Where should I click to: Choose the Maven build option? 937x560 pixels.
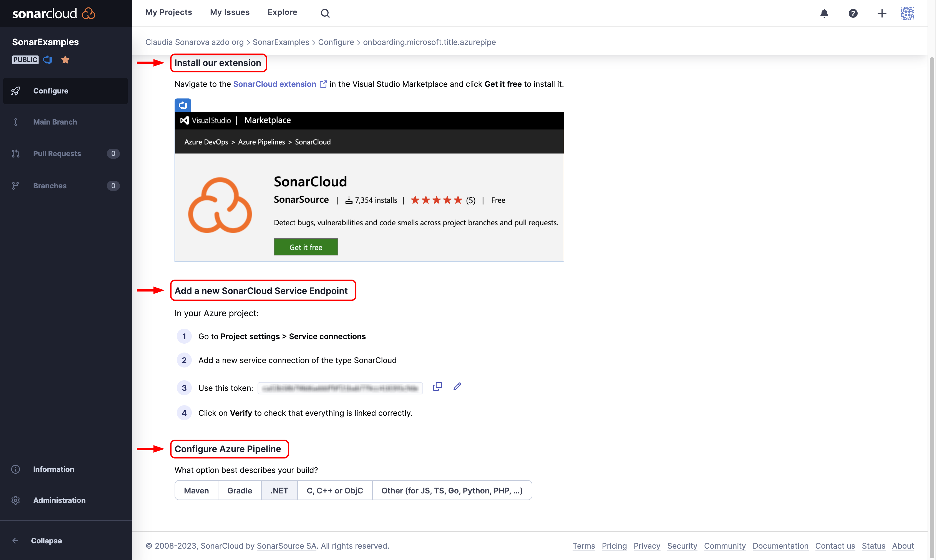click(196, 490)
